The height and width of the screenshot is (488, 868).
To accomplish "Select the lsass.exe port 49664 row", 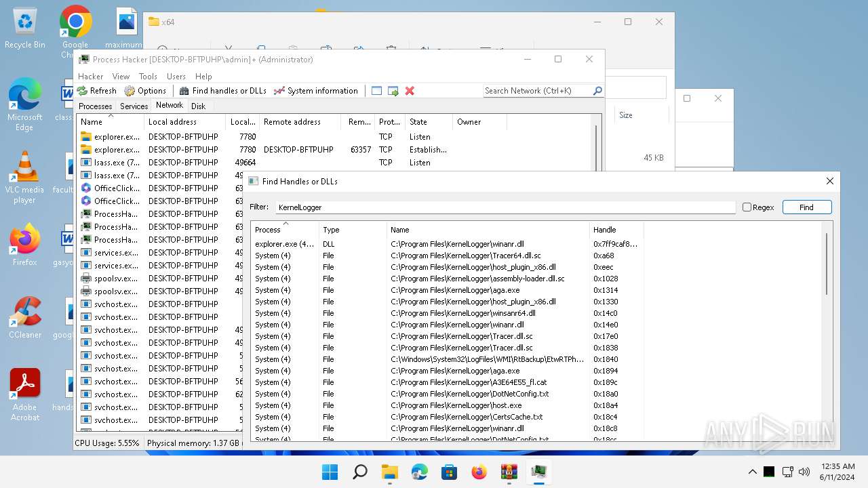I will point(292,163).
